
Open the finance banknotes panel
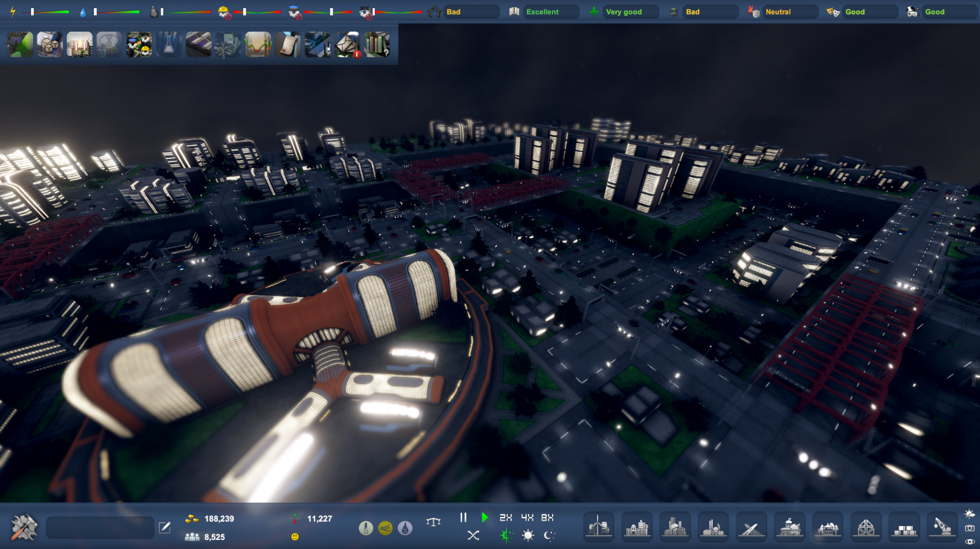[x=228, y=44]
